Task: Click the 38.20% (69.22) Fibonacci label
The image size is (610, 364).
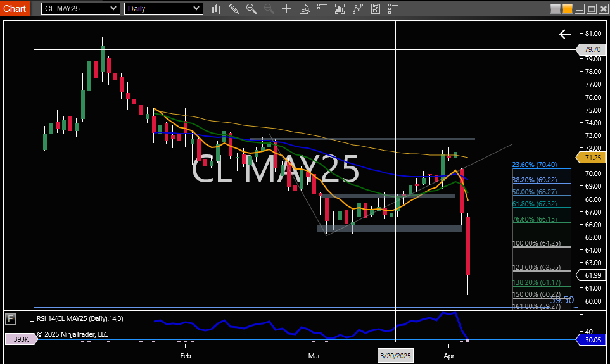Action: (535, 180)
